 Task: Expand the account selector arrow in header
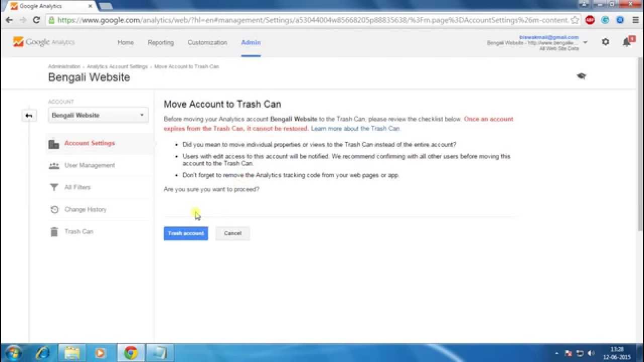(x=585, y=43)
